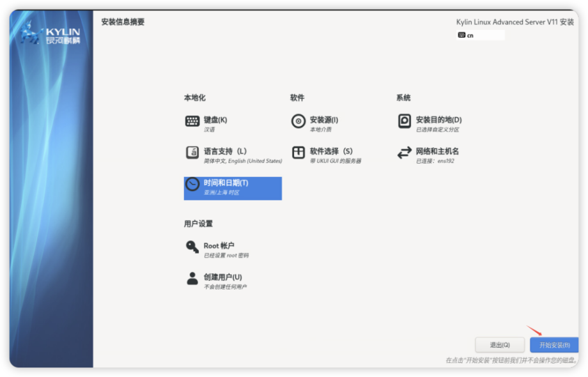Open 键盘(K) settings
Image resolution: width=588 pixels, height=377 pixels.
point(233,124)
